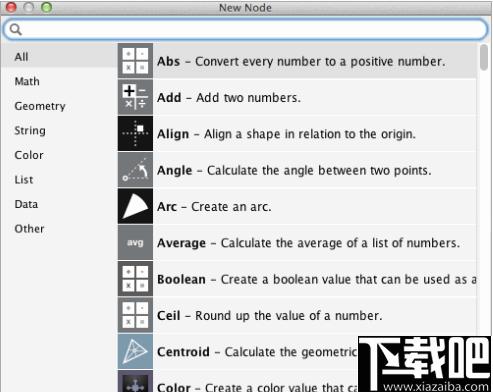Open the Data category

click(26, 204)
